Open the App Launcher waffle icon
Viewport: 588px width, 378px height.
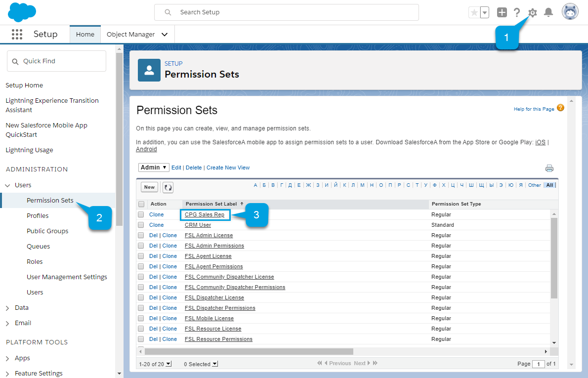[17, 34]
